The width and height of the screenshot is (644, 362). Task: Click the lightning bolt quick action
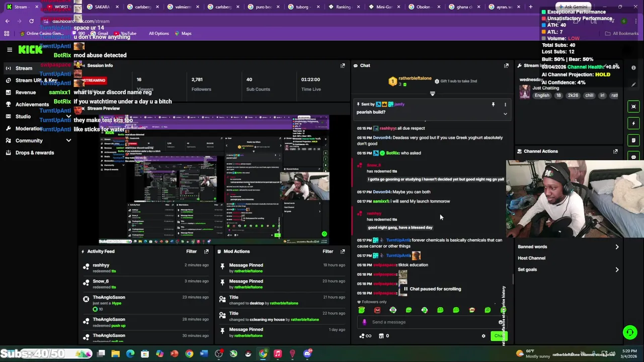point(633,123)
